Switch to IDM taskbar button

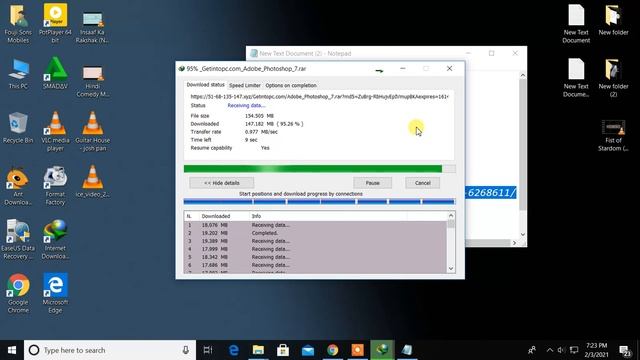pyautogui.click(x=382, y=350)
